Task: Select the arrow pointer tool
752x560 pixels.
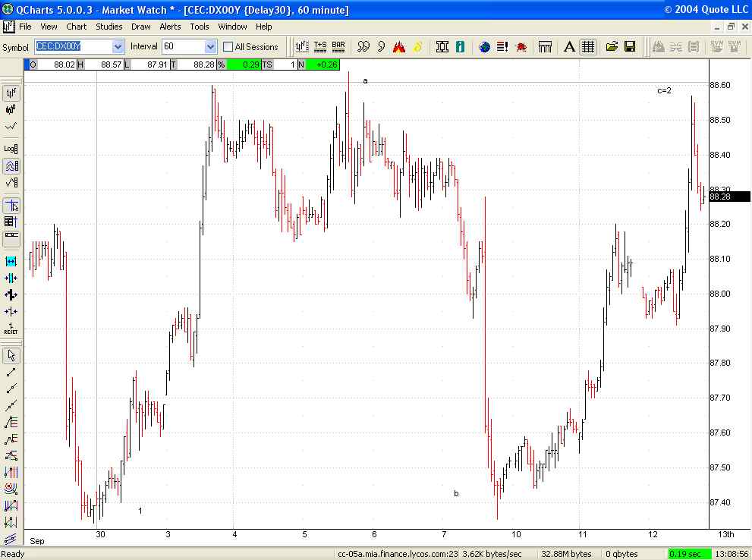Action: tap(11, 355)
